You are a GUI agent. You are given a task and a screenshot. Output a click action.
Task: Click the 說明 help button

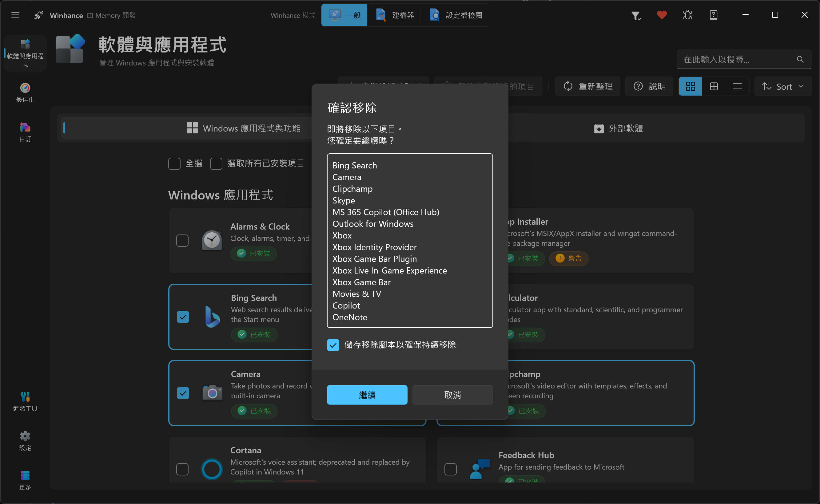(x=649, y=86)
